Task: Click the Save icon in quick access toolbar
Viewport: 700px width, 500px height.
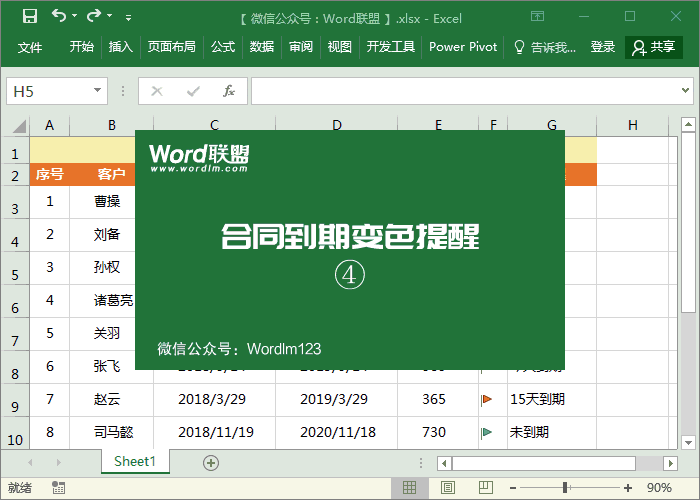Action: point(29,16)
